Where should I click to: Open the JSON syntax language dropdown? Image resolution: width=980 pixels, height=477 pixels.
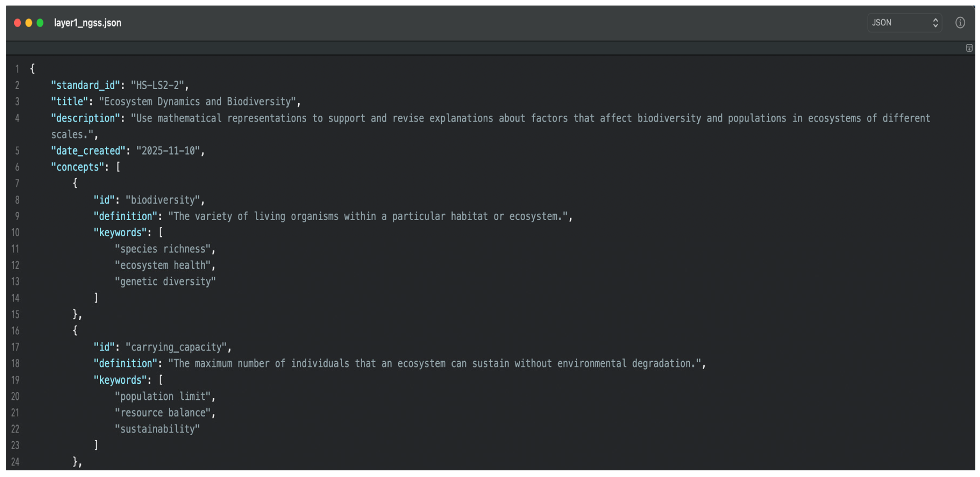[x=904, y=23]
